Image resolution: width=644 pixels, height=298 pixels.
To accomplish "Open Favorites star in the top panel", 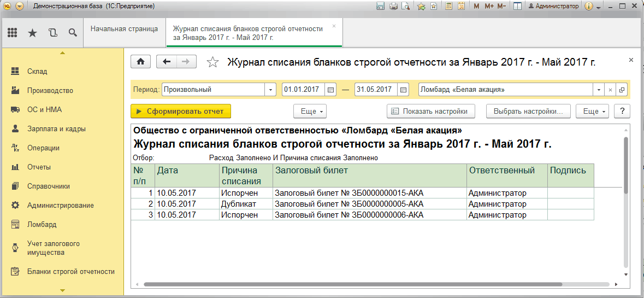I will point(32,33).
